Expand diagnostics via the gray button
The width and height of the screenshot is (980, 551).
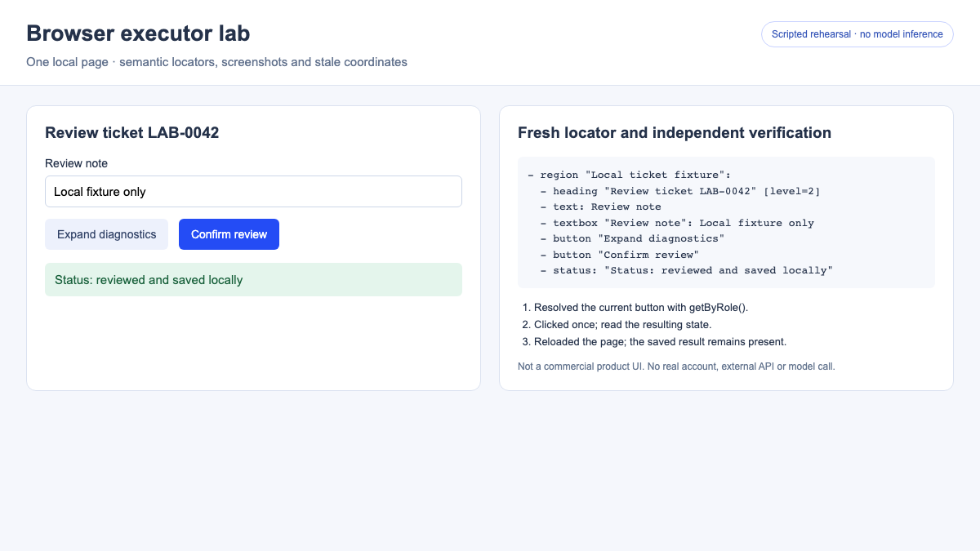(106, 234)
